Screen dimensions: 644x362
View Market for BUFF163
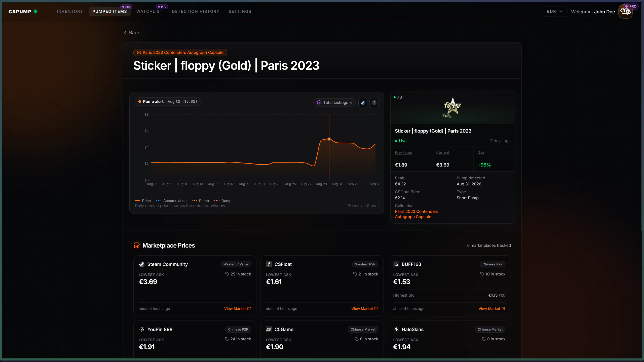(492, 309)
